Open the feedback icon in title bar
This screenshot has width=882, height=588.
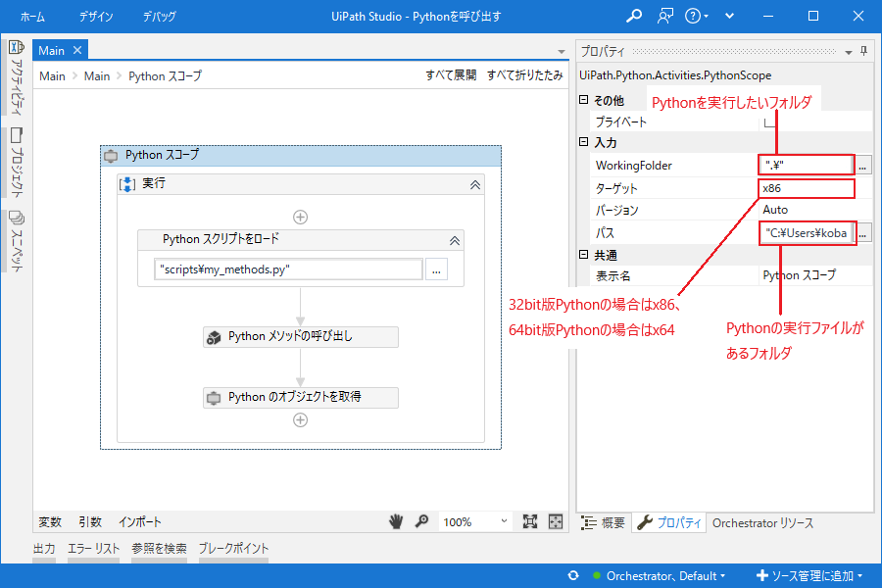click(665, 16)
